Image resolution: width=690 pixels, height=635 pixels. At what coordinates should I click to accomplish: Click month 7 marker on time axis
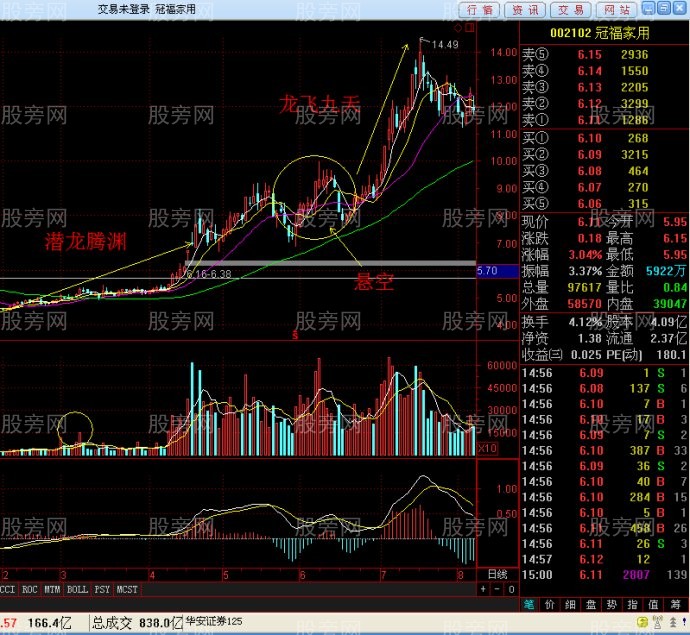pos(383,575)
